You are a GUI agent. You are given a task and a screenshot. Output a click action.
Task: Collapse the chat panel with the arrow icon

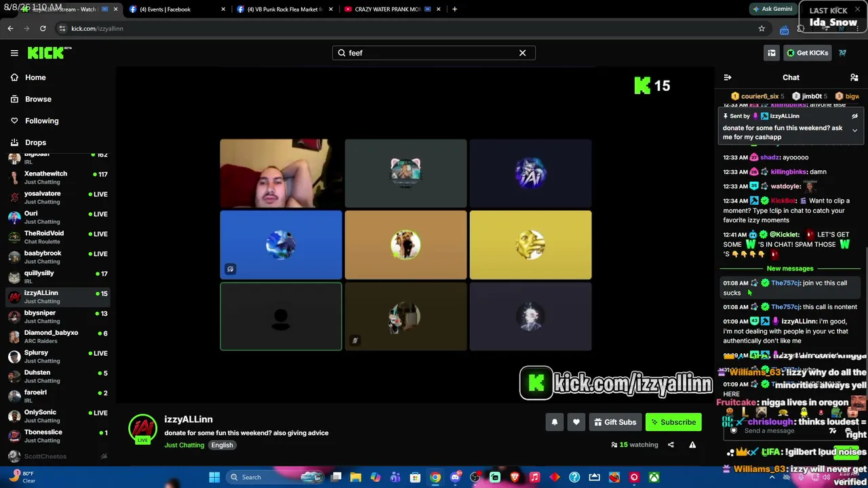(728, 78)
